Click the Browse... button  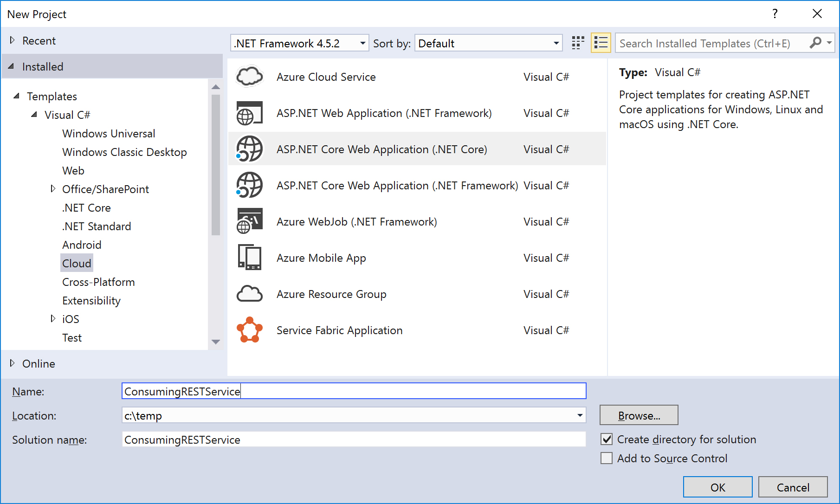[x=639, y=415]
